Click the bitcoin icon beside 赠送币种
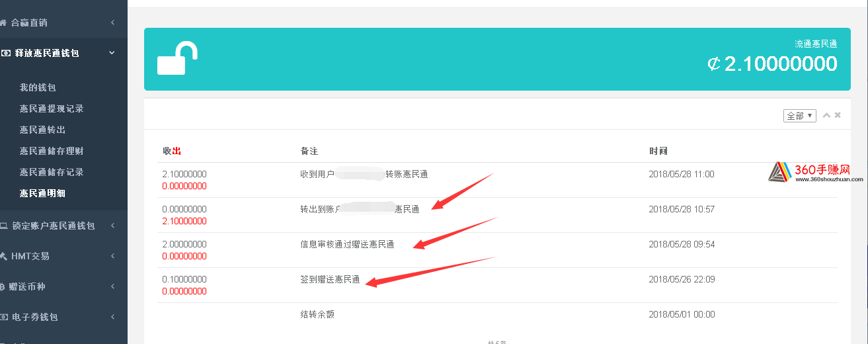The height and width of the screenshot is (344, 868). pyautogui.click(x=3, y=286)
